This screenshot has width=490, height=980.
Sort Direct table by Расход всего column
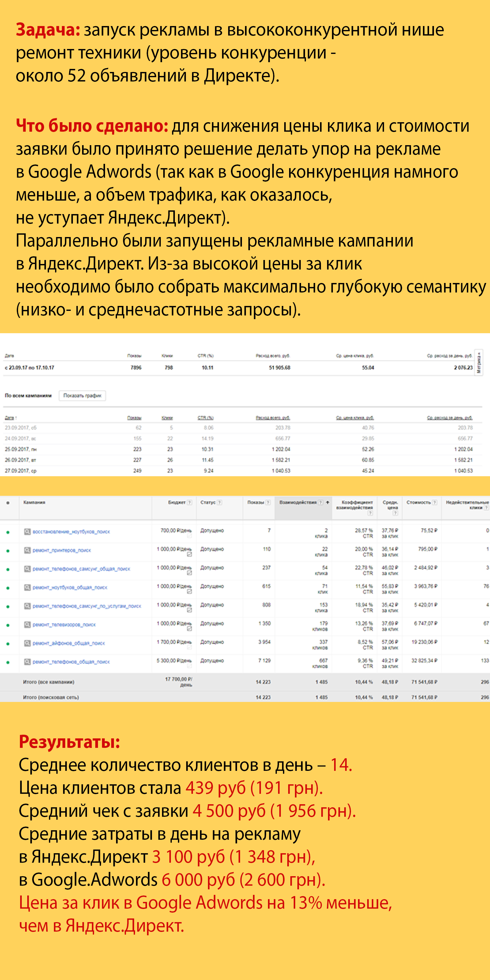coord(273,418)
